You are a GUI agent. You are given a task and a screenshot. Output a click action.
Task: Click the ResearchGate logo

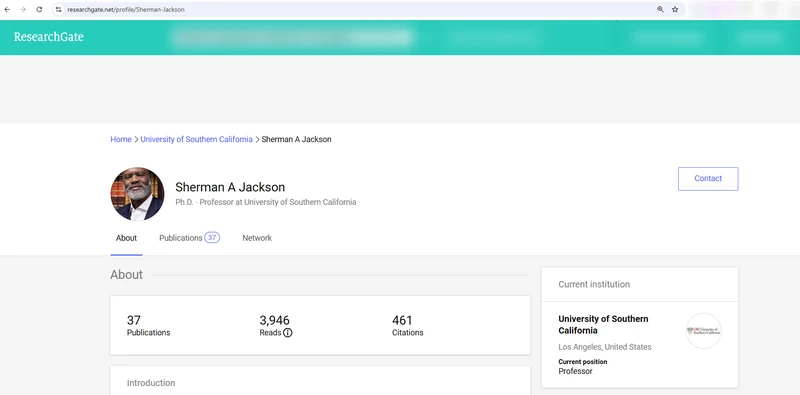click(x=48, y=37)
